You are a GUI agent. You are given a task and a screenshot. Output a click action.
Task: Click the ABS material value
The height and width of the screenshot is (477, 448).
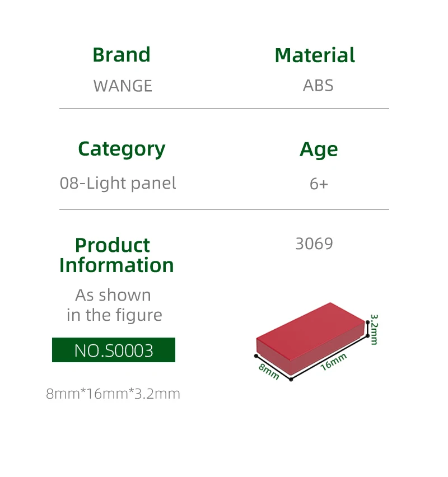coord(318,86)
